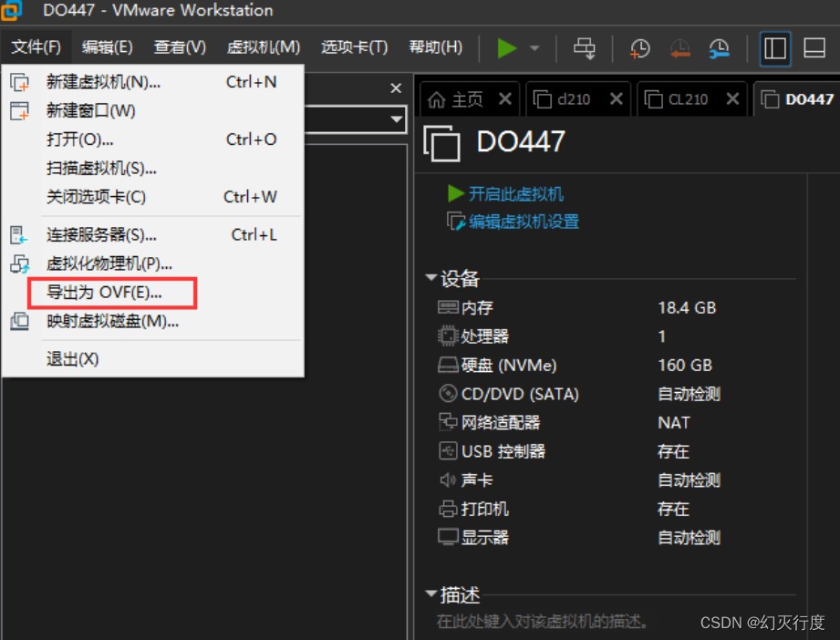Choose 新建虚拟机(N)... menu entry
The image size is (840, 640).
152,82
